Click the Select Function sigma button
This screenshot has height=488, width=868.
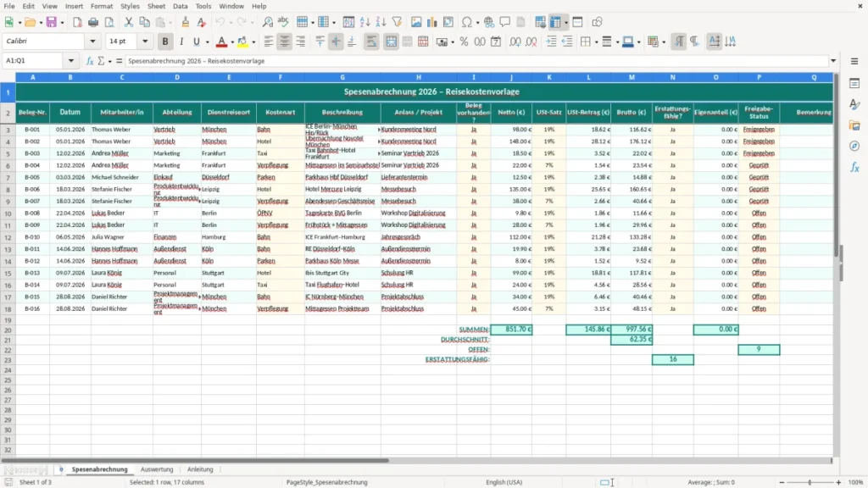tap(101, 61)
